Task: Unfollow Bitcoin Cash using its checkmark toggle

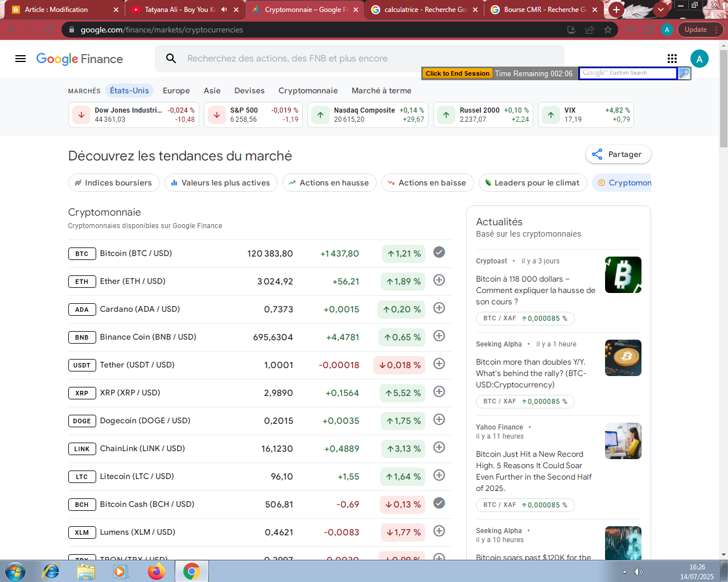Action: [439, 503]
